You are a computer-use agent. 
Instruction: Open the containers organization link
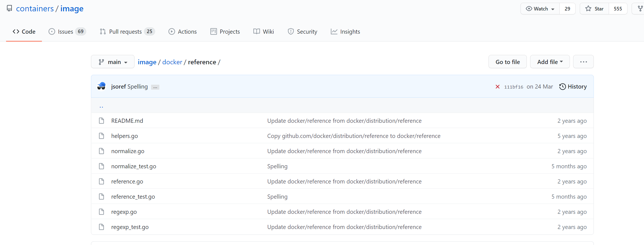click(x=35, y=9)
